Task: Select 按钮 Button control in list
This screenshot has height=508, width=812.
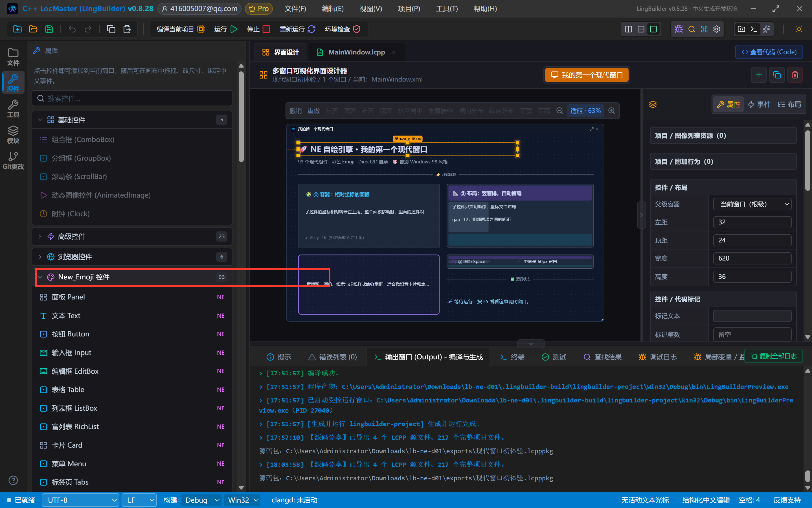Action: click(x=132, y=334)
